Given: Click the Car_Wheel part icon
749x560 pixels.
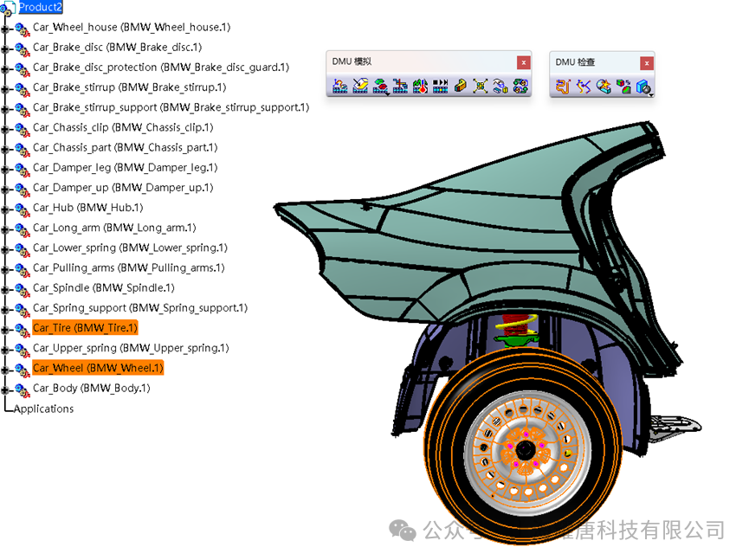Looking at the screenshot, I should [x=22, y=371].
